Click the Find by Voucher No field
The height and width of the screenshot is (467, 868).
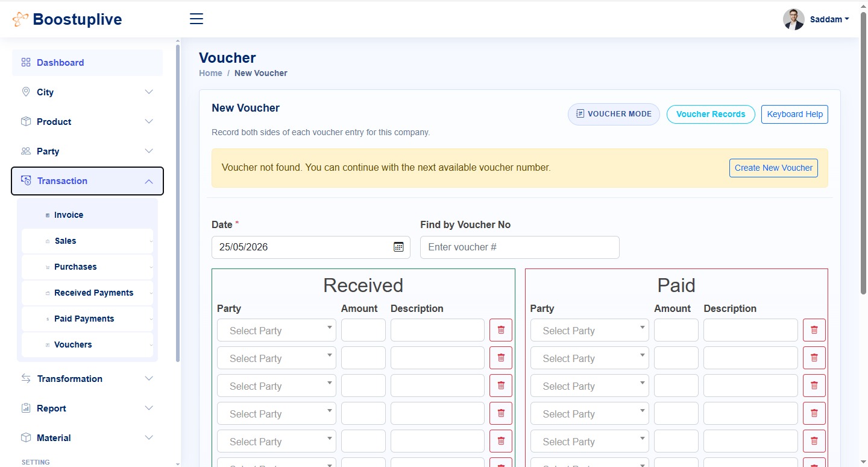(x=520, y=247)
